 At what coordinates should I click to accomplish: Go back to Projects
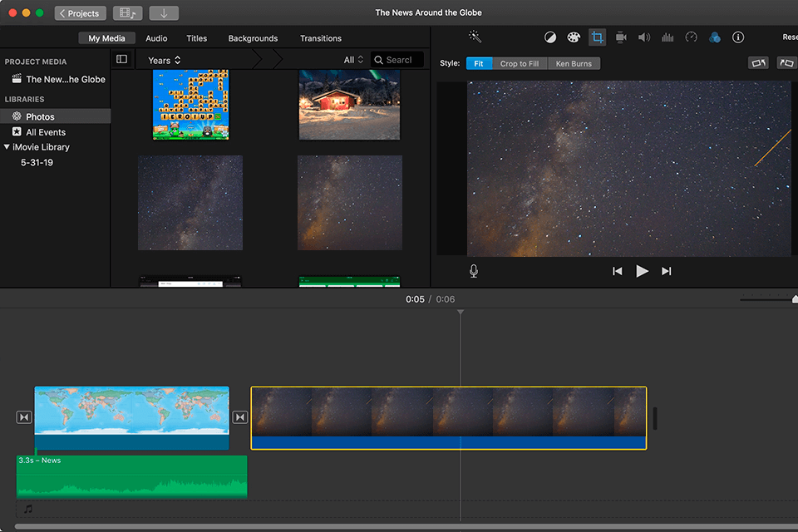point(80,13)
